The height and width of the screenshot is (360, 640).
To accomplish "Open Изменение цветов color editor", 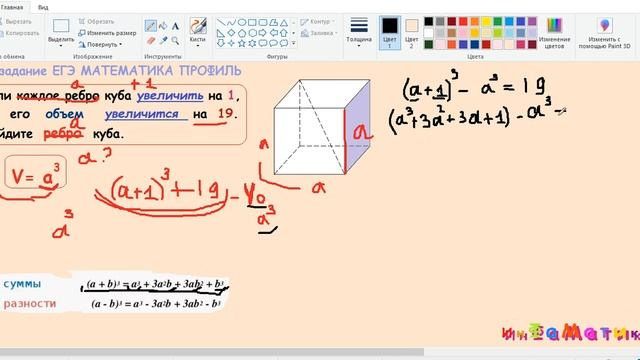I will 554,33.
